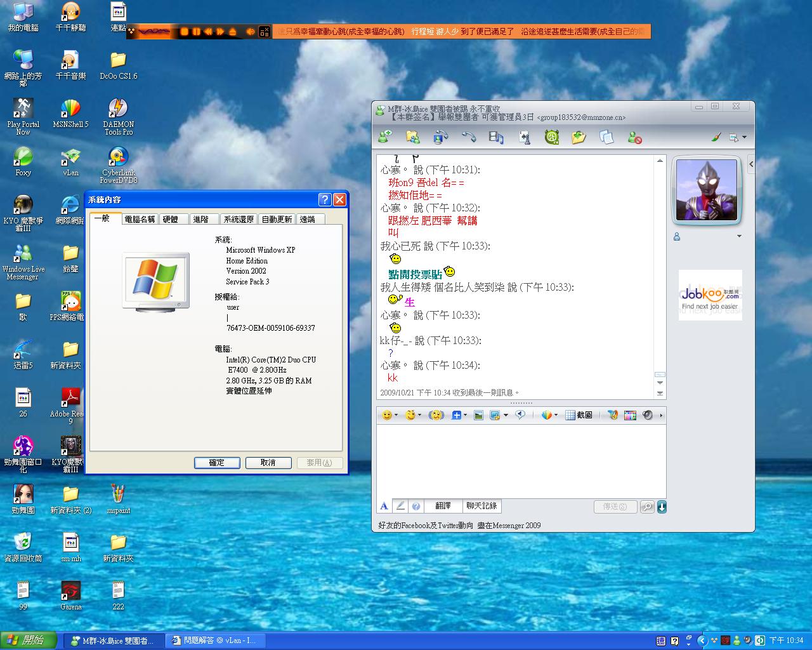Send a nudge with the shaking emoticon
Image resolution: width=812 pixels, height=650 pixels.
pos(436,415)
